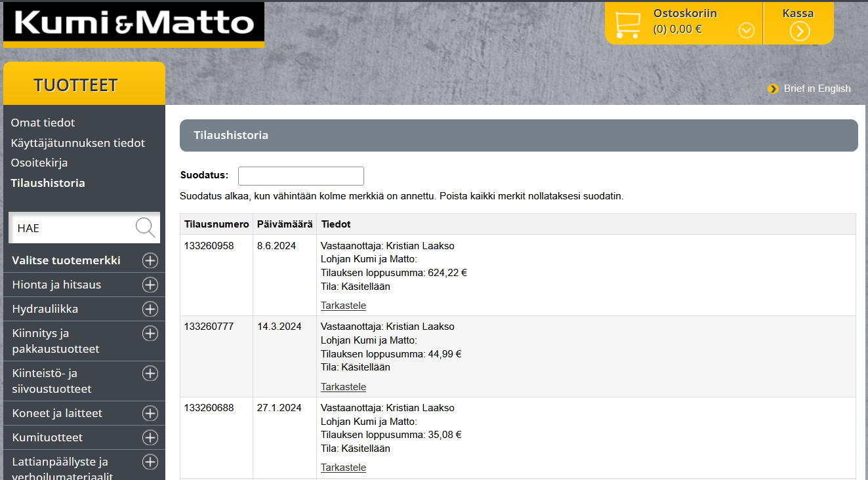Expand Kiinteistö- ja siivoustuotteet plus icon
Viewport: 868px width, 480px height.
(x=150, y=373)
